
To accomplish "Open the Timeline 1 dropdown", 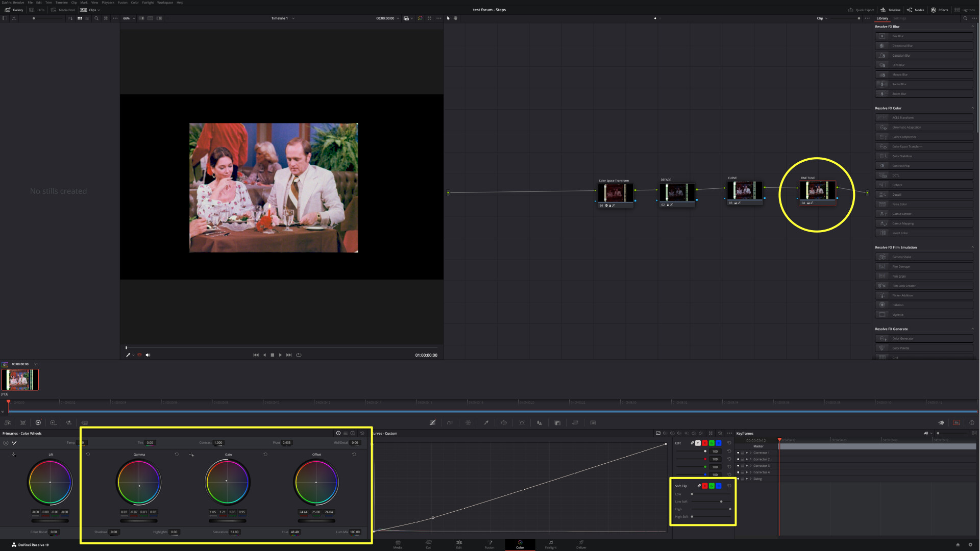I will pyautogui.click(x=293, y=18).
